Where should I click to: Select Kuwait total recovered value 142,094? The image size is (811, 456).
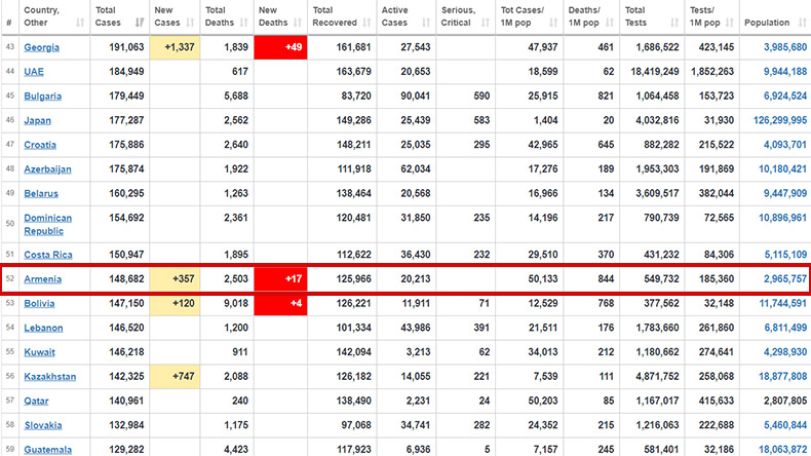[354, 352]
